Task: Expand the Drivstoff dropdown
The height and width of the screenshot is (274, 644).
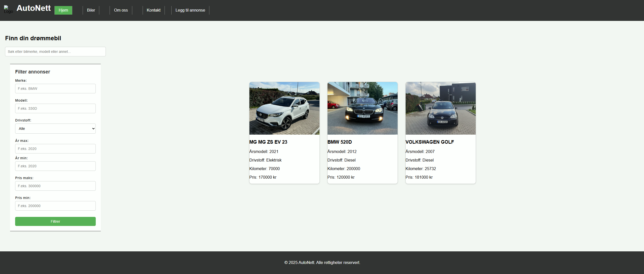Action: [55, 129]
